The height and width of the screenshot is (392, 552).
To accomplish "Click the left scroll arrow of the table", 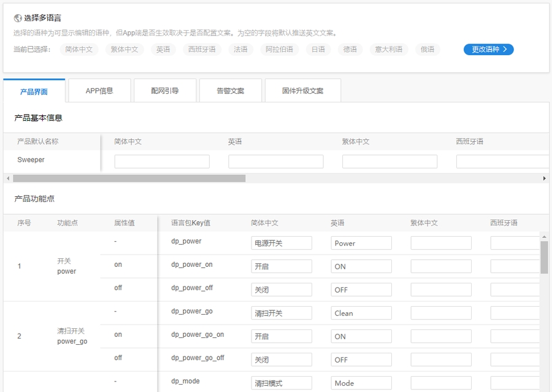I will pyautogui.click(x=6, y=179).
